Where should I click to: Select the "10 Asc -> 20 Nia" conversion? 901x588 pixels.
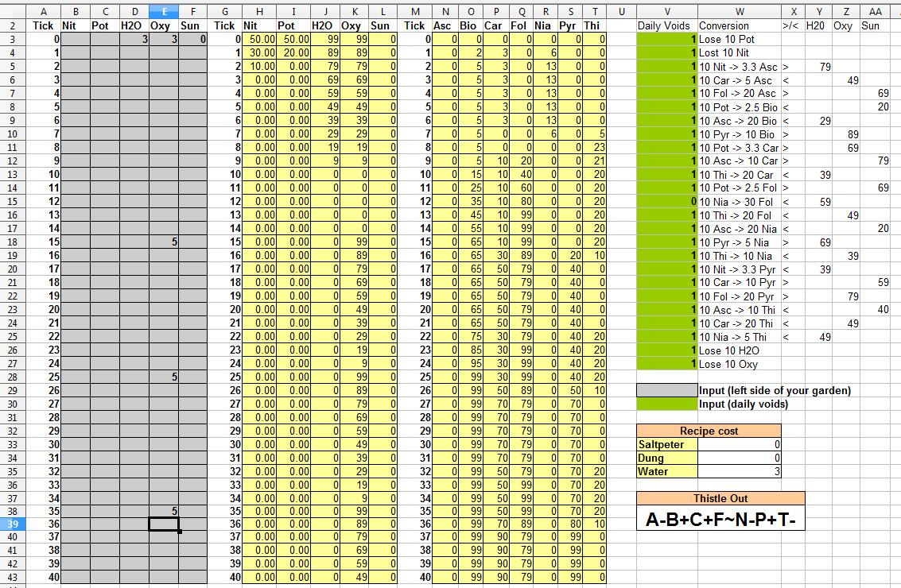pos(740,229)
